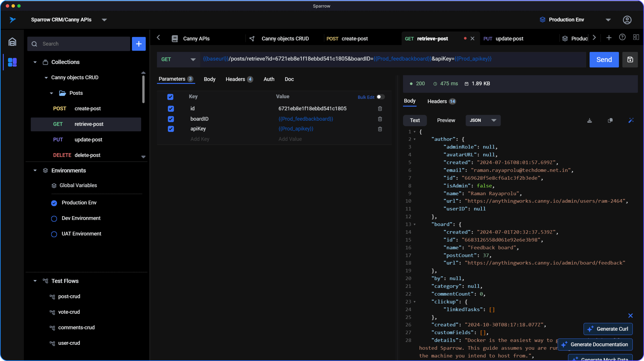Open vote-crud test flow
Viewport: 644px width, 361px height.
(x=69, y=312)
